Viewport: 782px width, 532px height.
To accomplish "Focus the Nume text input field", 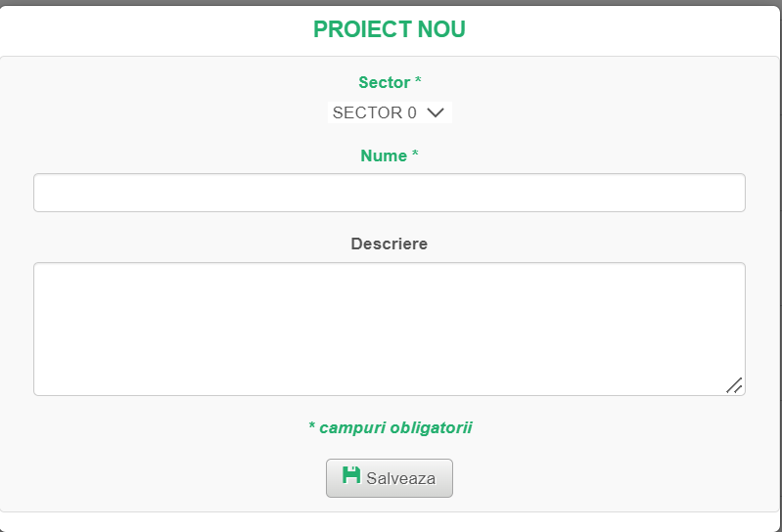I will point(390,193).
